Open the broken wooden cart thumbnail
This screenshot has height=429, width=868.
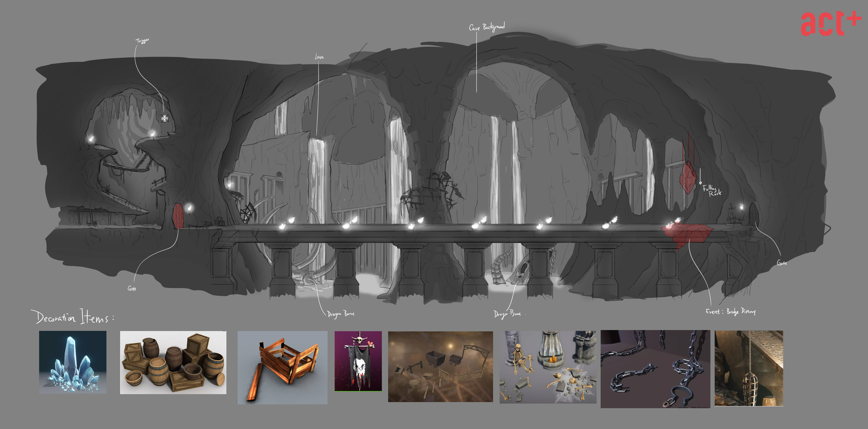coord(282,367)
